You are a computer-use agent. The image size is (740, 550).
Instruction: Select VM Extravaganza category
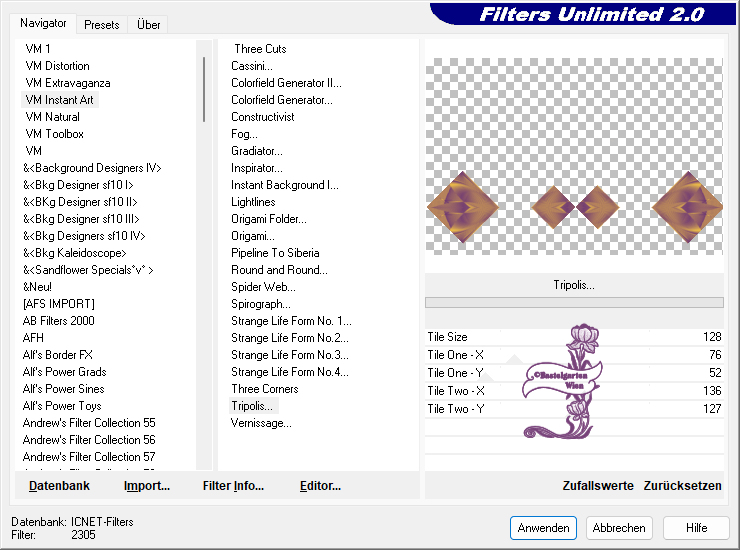[67, 83]
